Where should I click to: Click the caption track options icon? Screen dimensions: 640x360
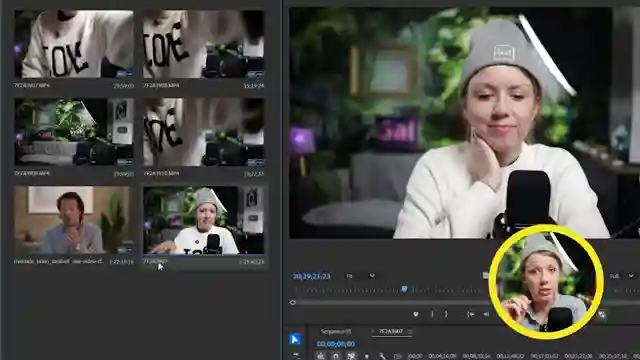tap(398, 356)
